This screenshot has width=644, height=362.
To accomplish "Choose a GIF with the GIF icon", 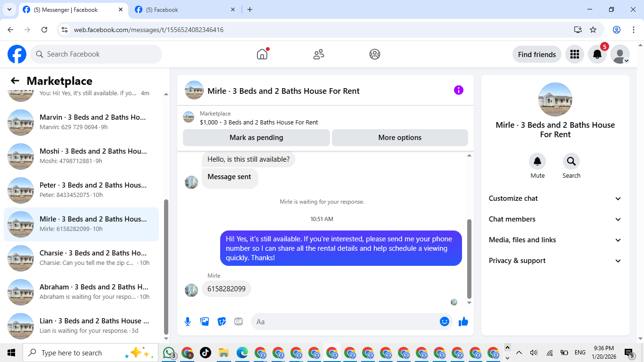I will pos(239,321).
